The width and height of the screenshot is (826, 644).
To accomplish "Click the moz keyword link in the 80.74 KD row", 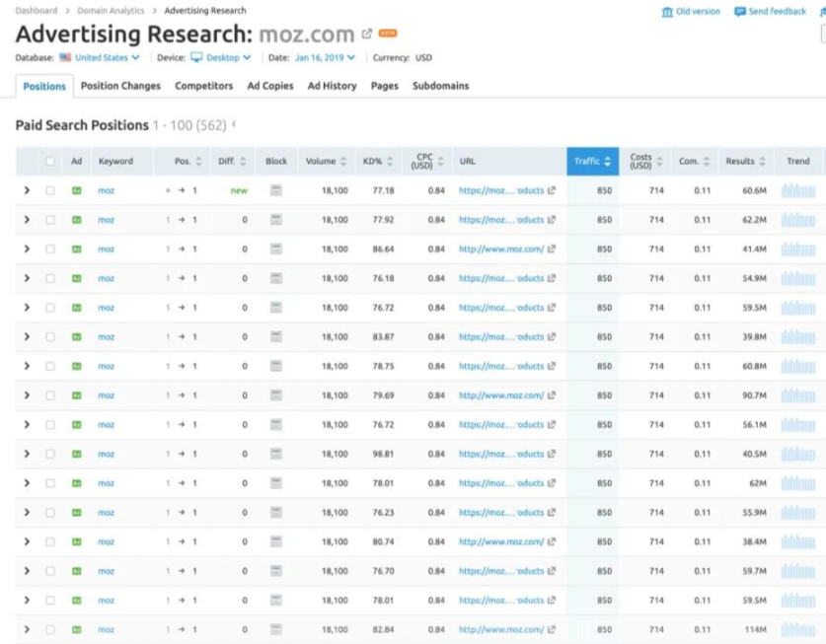I will [106, 542].
